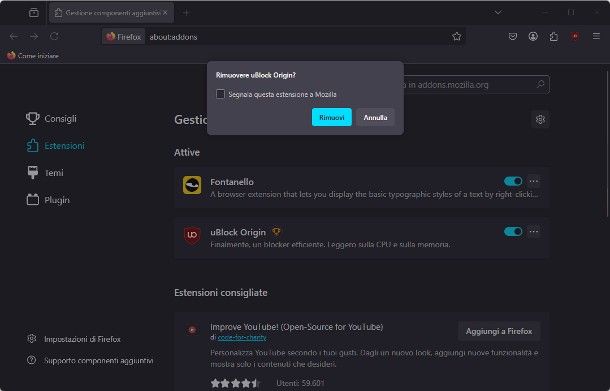Click the star rating of Improve YouTube
Image resolution: width=610 pixels, height=391 pixels.
[235, 383]
